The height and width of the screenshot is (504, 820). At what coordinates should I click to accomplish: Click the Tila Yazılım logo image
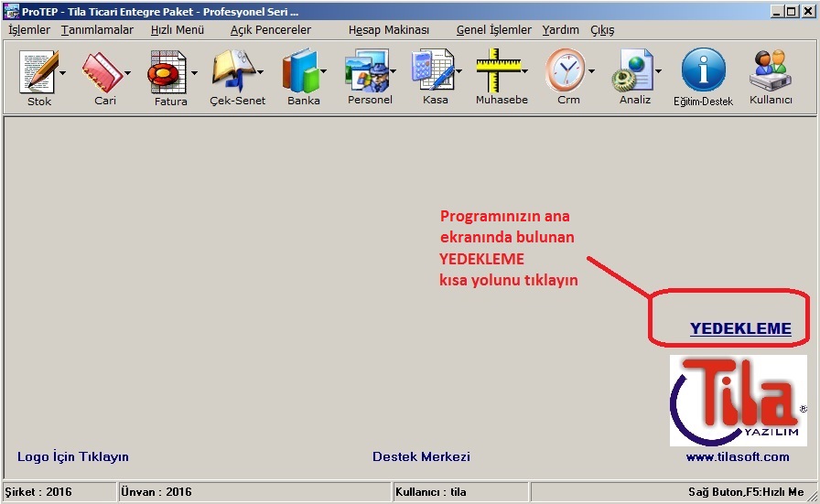tap(738, 400)
